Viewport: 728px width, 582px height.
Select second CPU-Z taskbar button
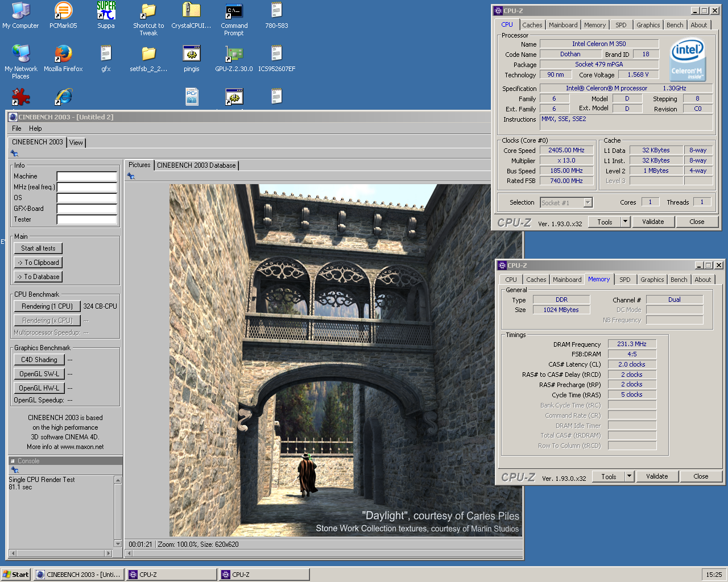264,575
